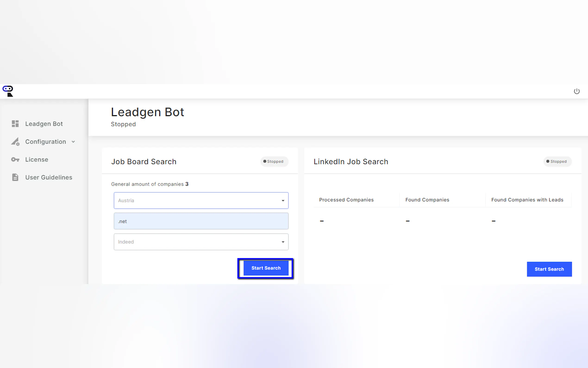Screen dimensions: 588x368
Task: Start the Job Board Search
Action: [266, 268]
